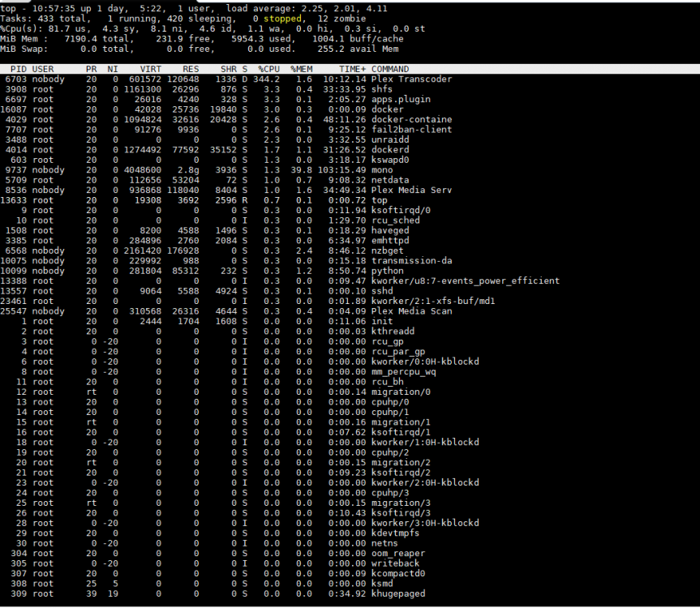Click the sshd process name

coord(382,291)
